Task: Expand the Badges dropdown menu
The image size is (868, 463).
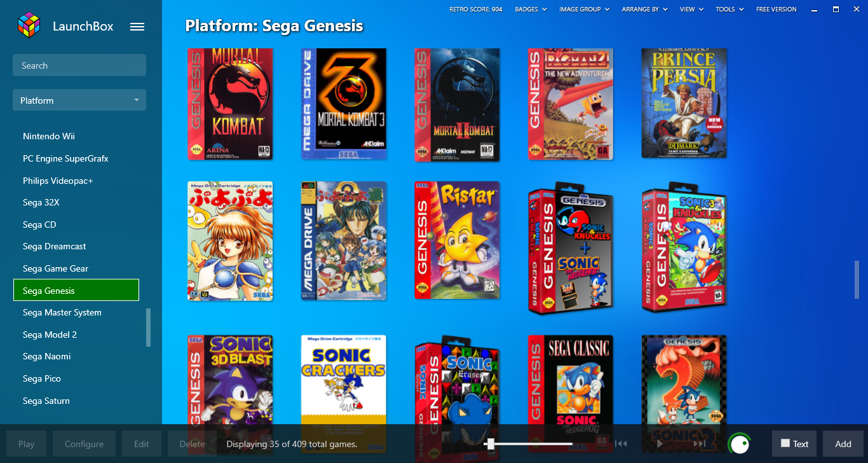Action: [x=530, y=10]
